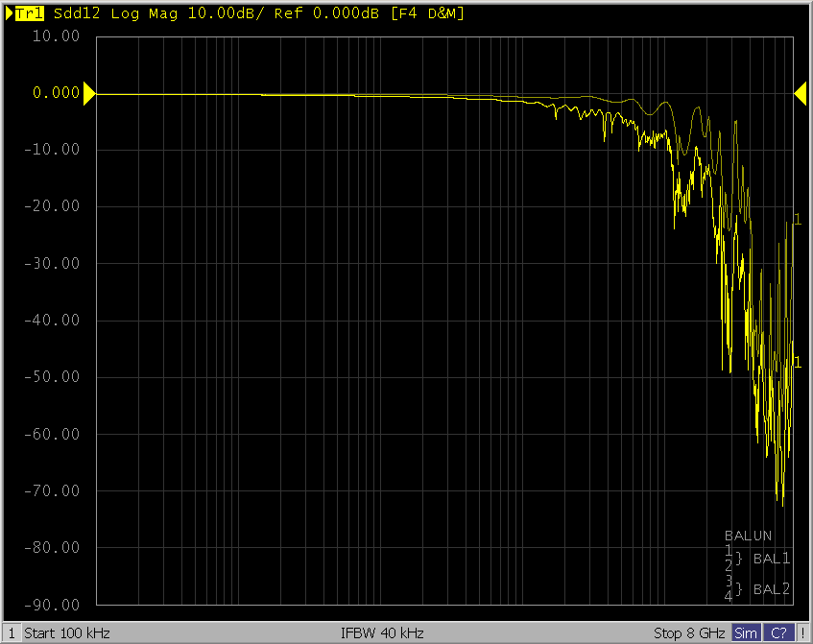Click the BAL2 balanced port label
This screenshot has width=813, height=644.
772,588
